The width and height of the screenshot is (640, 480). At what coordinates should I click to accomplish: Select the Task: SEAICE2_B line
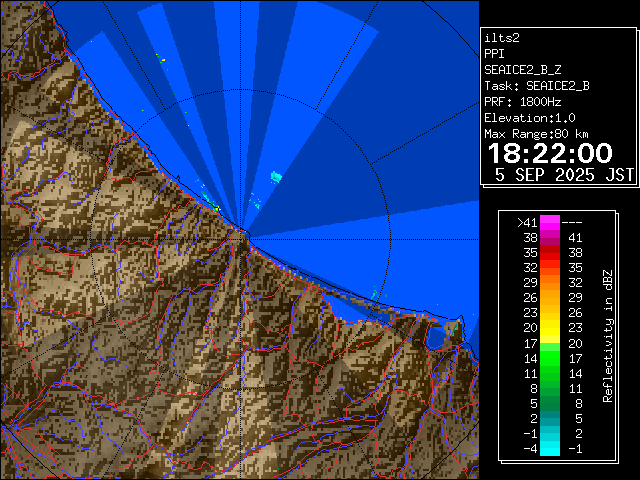[536, 85]
